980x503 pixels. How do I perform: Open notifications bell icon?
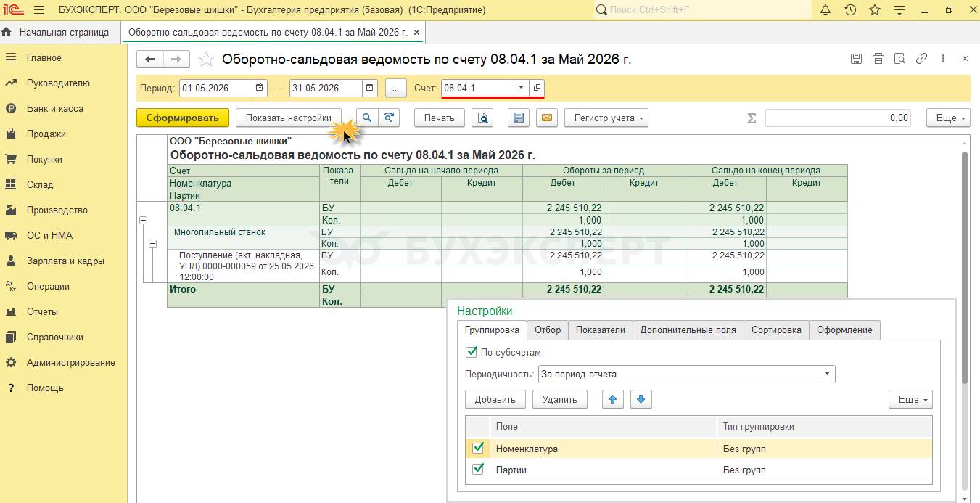[825, 10]
